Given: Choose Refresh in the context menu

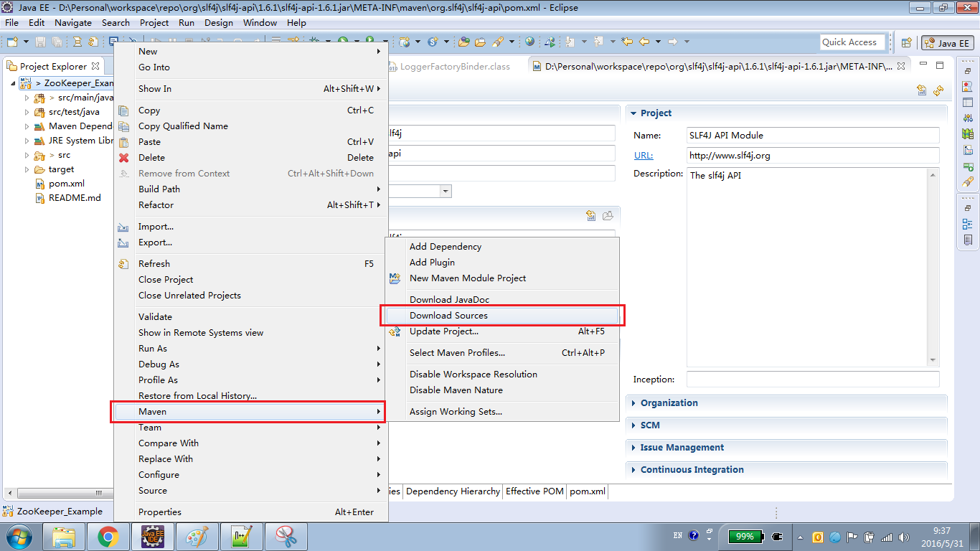Looking at the screenshot, I should coord(250,264).
